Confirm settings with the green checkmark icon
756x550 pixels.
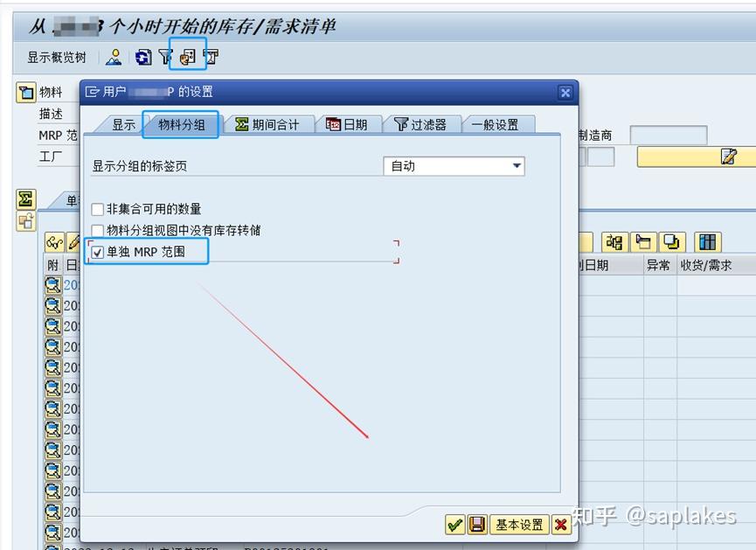454,525
